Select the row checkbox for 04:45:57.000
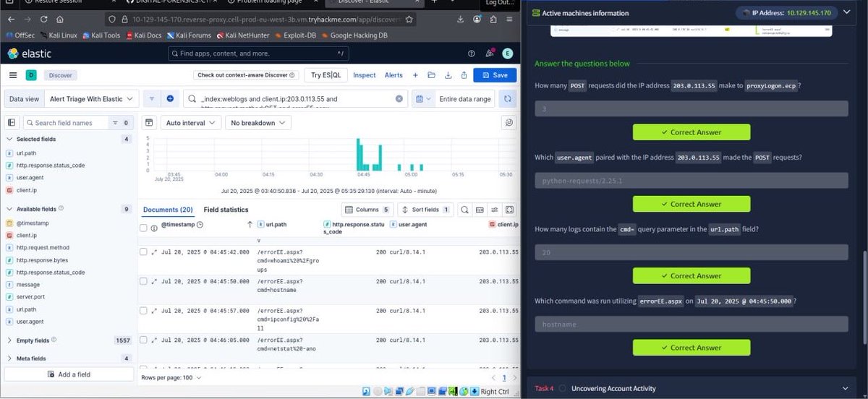Image resolution: width=868 pixels, height=399 pixels. coord(143,310)
